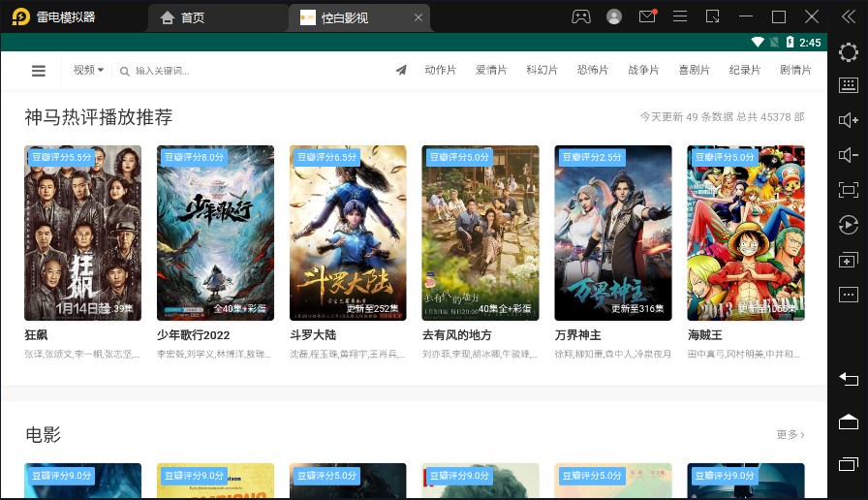Open the 少年歌行2022 poster thumbnail
The height and width of the screenshot is (500, 868).
point(215,233)
